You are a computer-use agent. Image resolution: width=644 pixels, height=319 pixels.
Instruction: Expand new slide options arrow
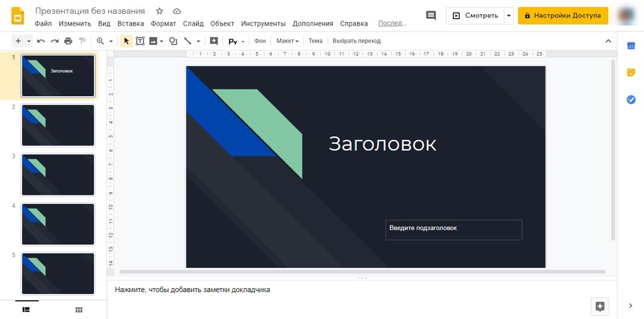coord(29,41)
